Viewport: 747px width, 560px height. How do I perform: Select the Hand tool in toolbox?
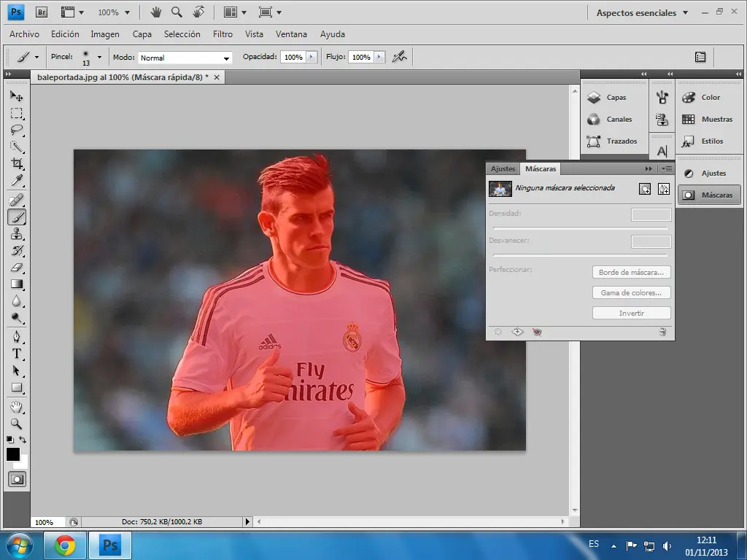[x=17, y=407]
